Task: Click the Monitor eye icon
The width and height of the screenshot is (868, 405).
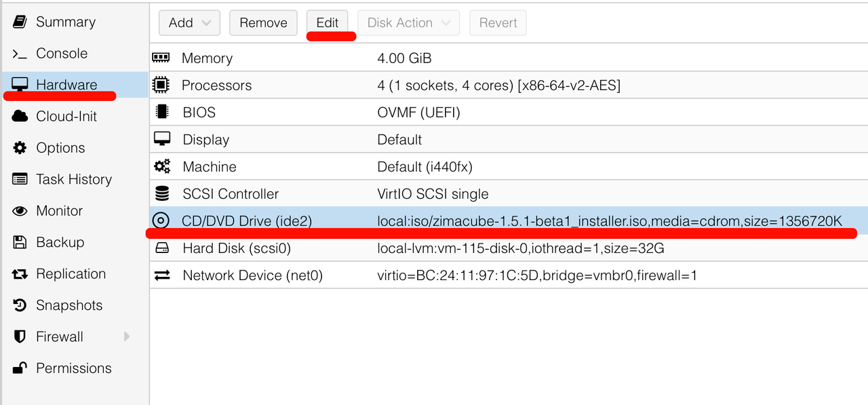Action: pos(20,211)
